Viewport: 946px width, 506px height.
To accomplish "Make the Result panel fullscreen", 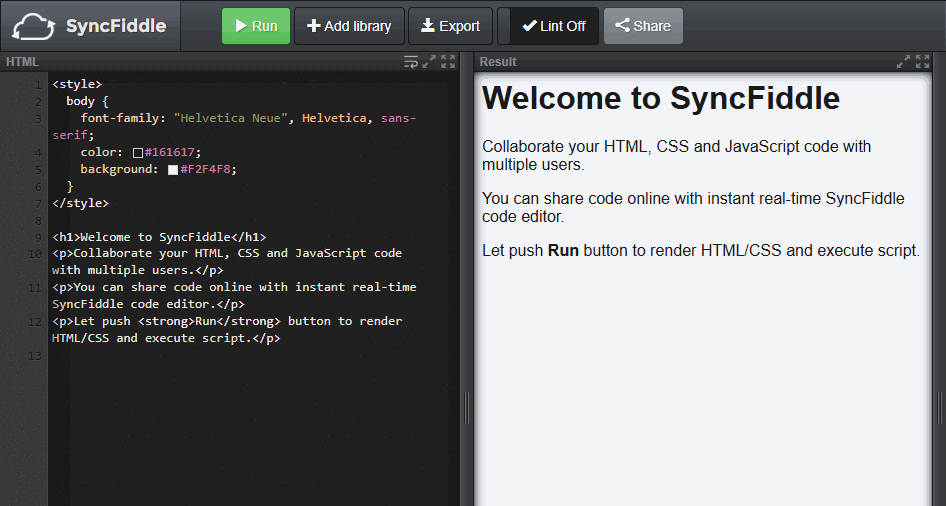I will [x=922, y=62].
